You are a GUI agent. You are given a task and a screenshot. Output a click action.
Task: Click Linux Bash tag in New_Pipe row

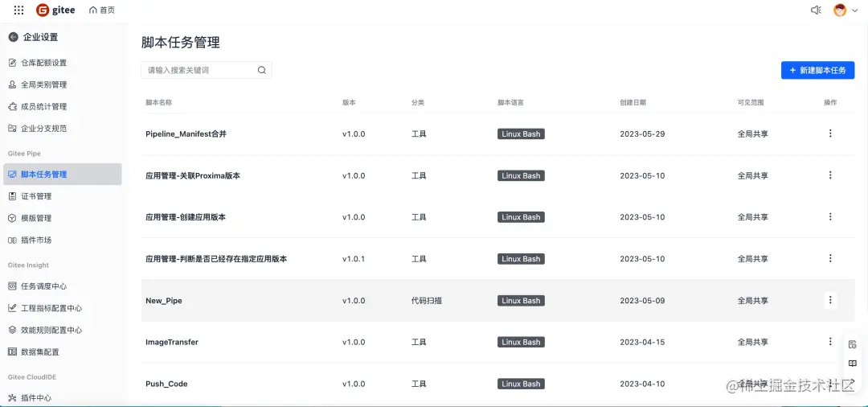pyautogui.click(x=521, y=301)
